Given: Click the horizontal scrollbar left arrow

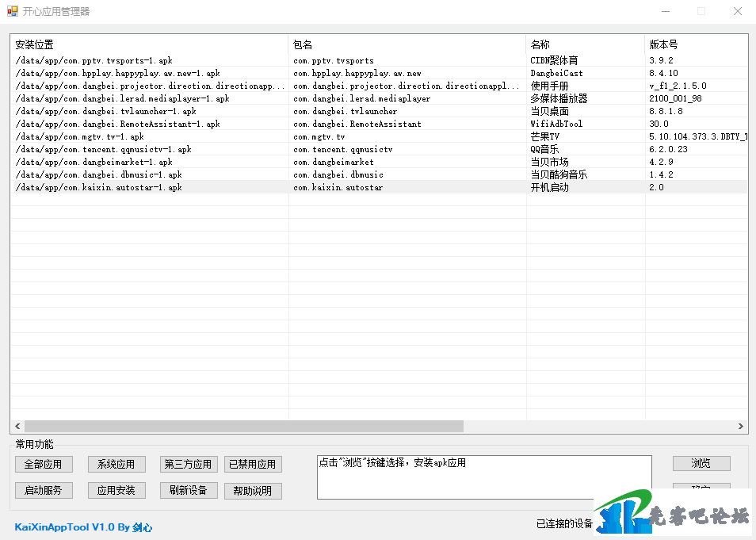Looking at the screenshot, I should click(x=17, y=427).
